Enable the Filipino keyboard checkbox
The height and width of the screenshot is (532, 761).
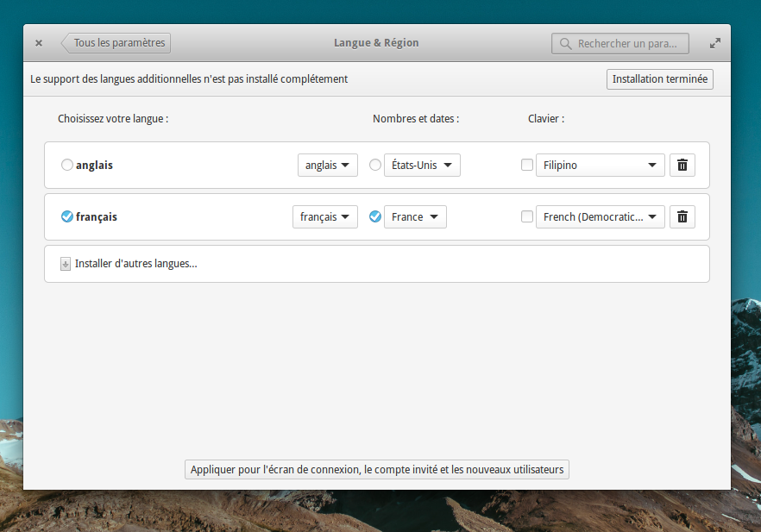coord(527,165)
